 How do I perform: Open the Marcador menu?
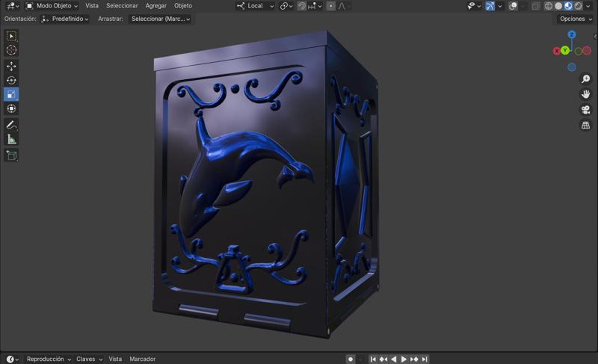pyautogui.click(x=142, y=359)
